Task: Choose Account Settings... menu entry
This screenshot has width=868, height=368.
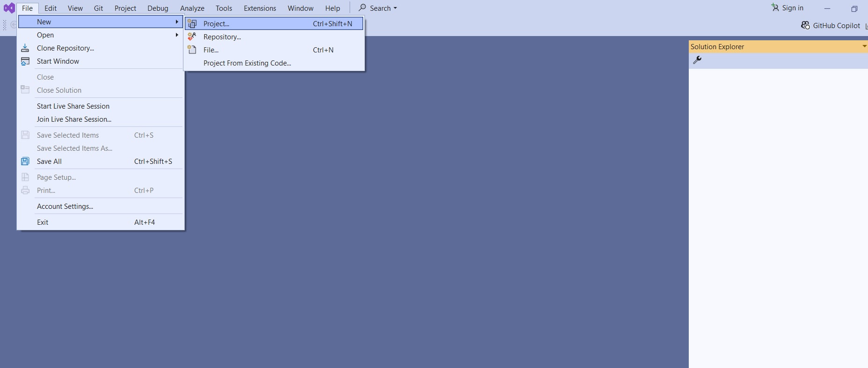Action: [101, 206]
